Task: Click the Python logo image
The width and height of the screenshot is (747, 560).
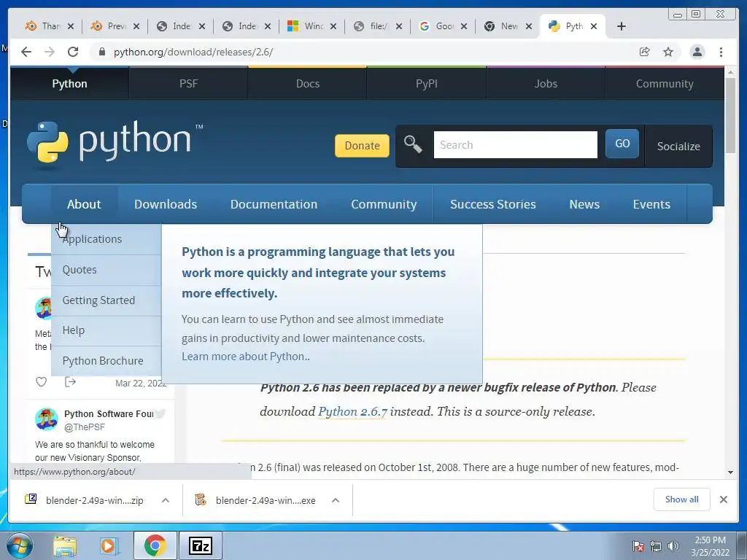Action: (115, 143)
